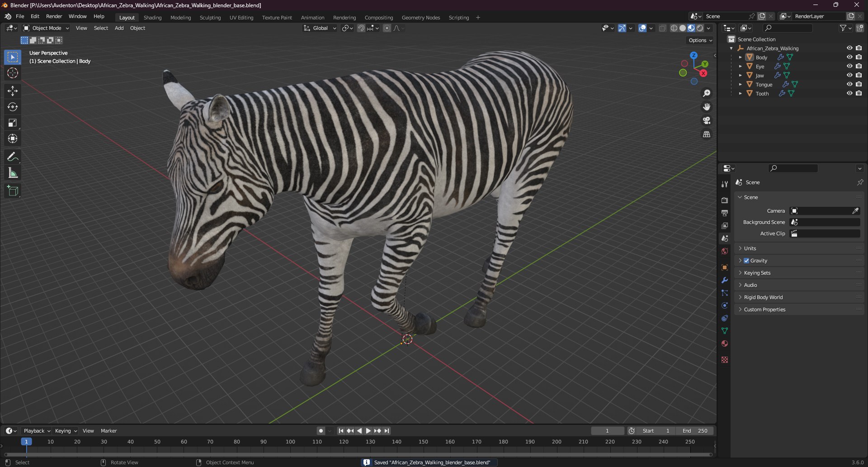
Task: Click the camera eyedropper icon
Action: 855,211
